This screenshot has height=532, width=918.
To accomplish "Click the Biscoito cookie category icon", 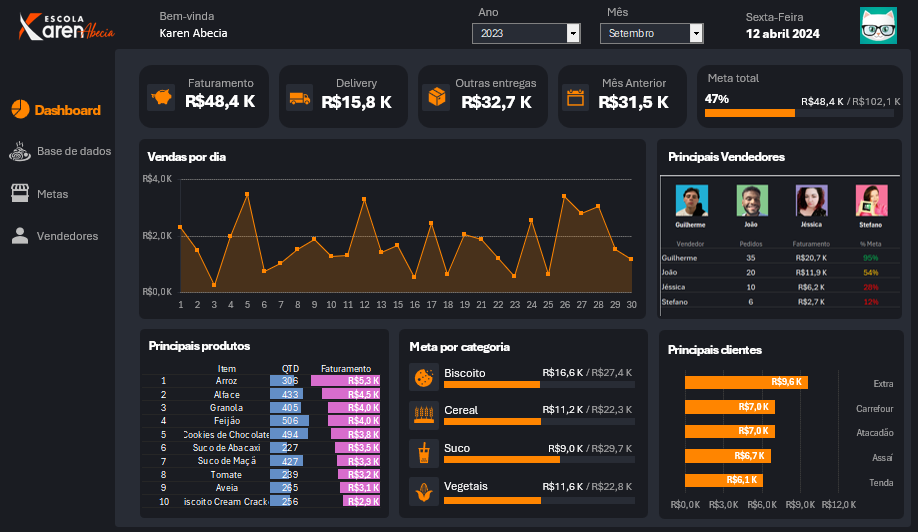I will coord(423,377).
